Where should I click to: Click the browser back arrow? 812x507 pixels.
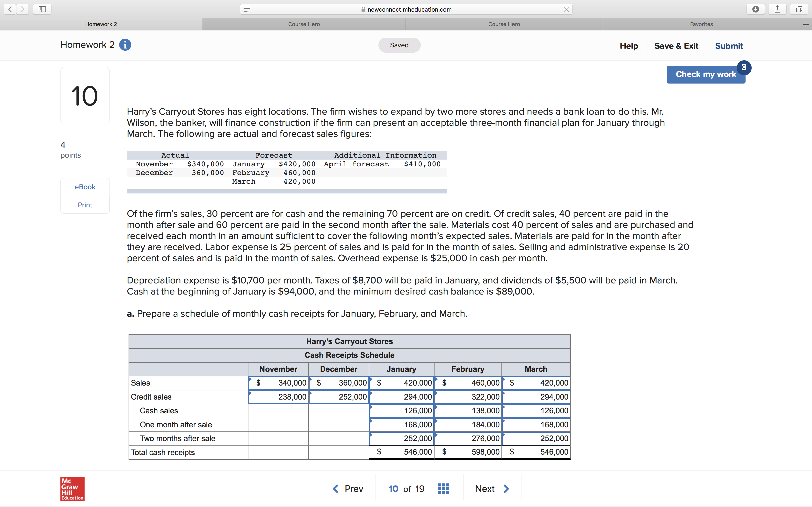pos(10,9)
